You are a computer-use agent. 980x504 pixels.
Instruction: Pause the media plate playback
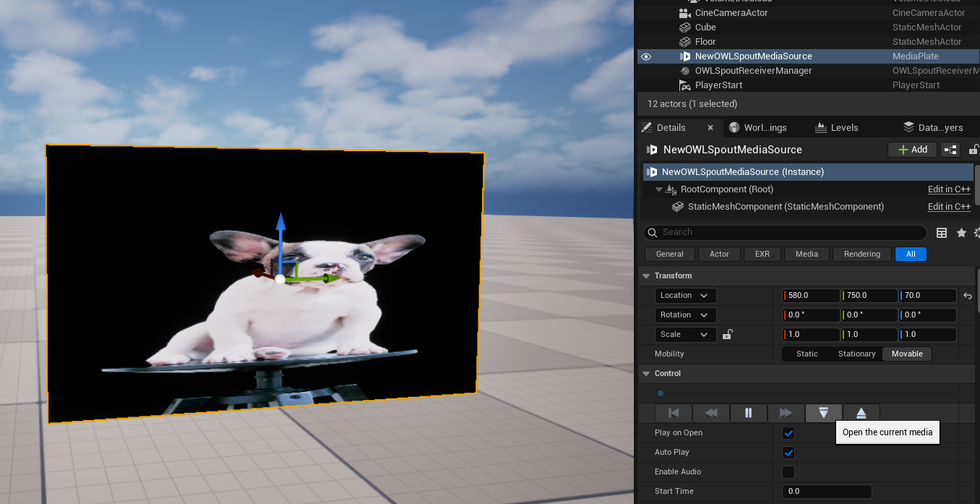(x=748, y=413)
